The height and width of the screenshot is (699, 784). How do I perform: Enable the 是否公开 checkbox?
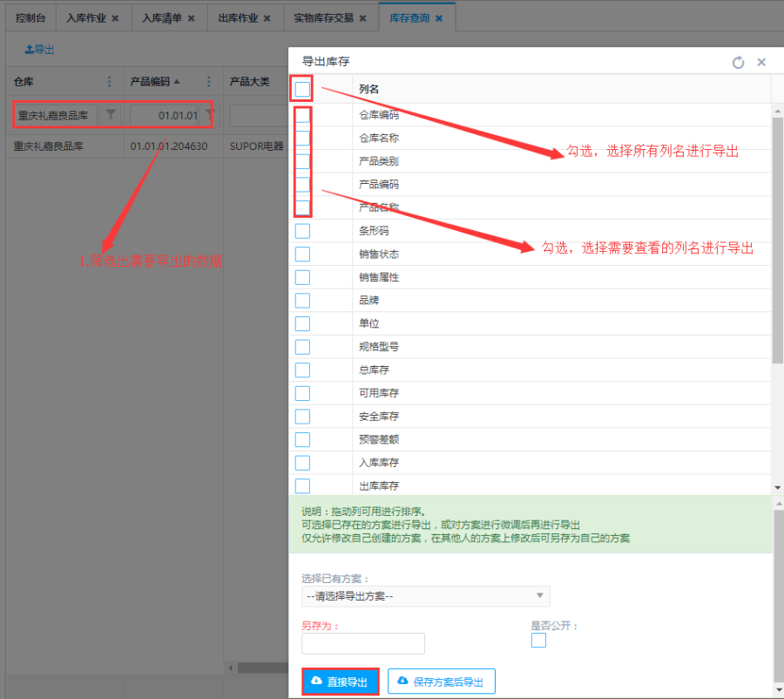[538, 641]
